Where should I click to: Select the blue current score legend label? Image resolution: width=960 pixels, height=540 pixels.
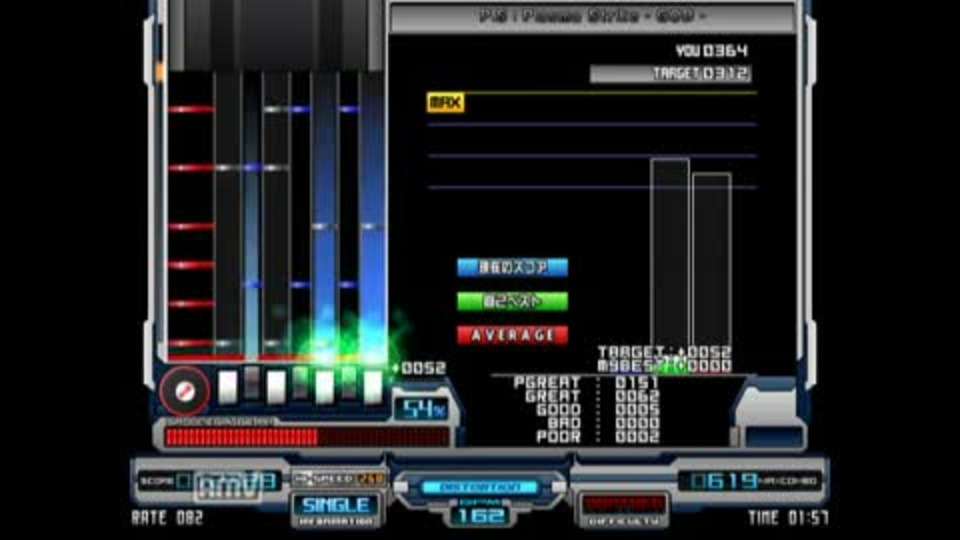click(x=512, y=268)
